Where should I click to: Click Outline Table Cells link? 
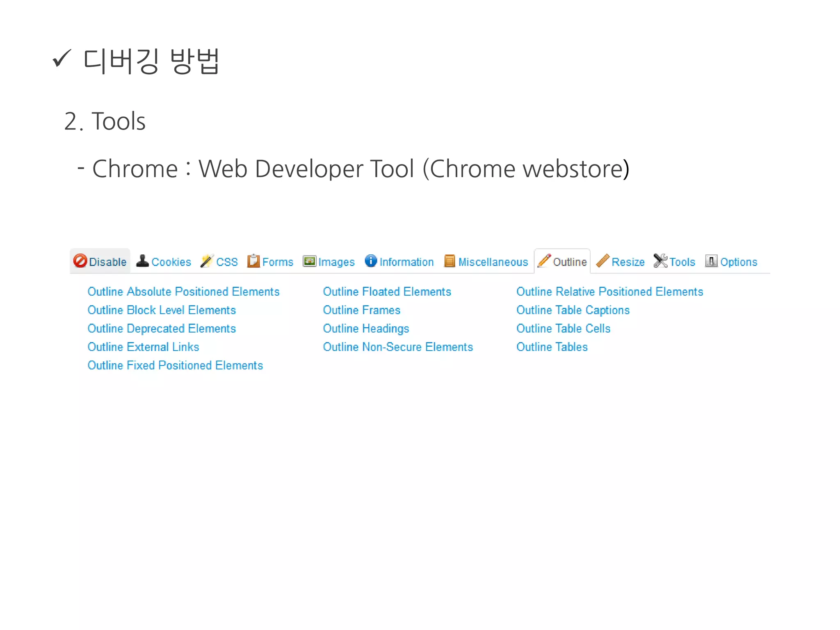pyautogui.click(x=564, y=329)
